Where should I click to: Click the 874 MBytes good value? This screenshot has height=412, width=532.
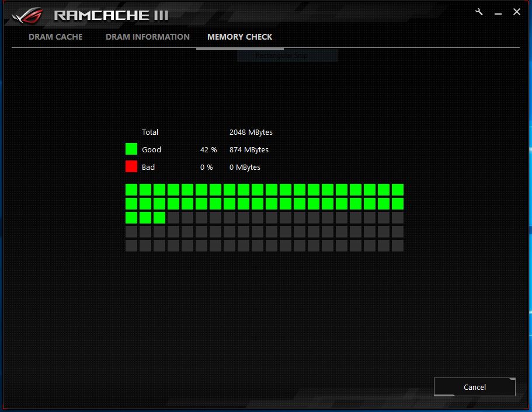tap(249, 149)
